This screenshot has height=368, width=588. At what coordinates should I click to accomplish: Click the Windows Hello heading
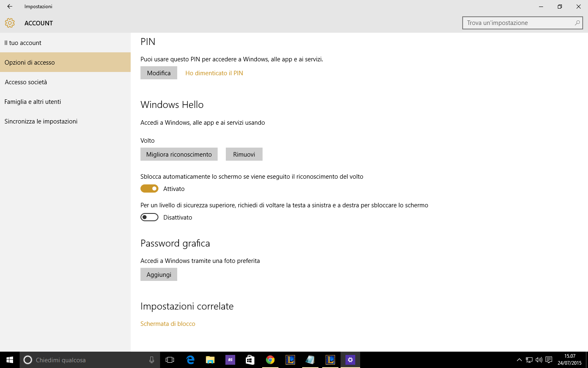[172, 104]
